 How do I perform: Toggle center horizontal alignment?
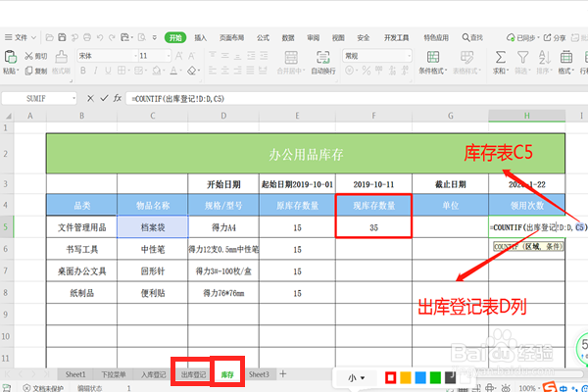pos(225,71)
